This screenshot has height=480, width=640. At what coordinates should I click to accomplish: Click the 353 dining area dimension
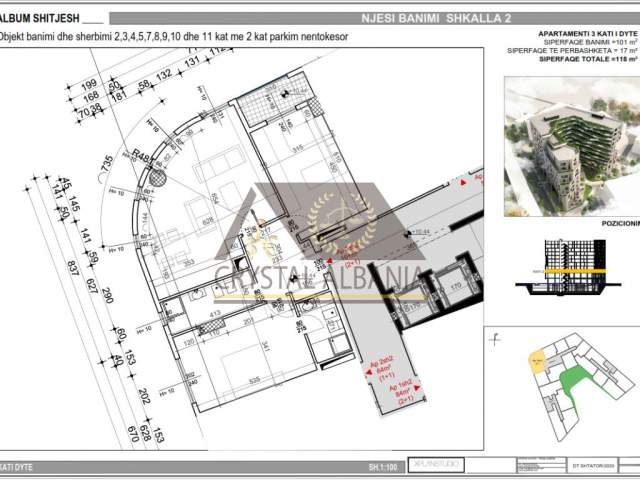[189, 264]
